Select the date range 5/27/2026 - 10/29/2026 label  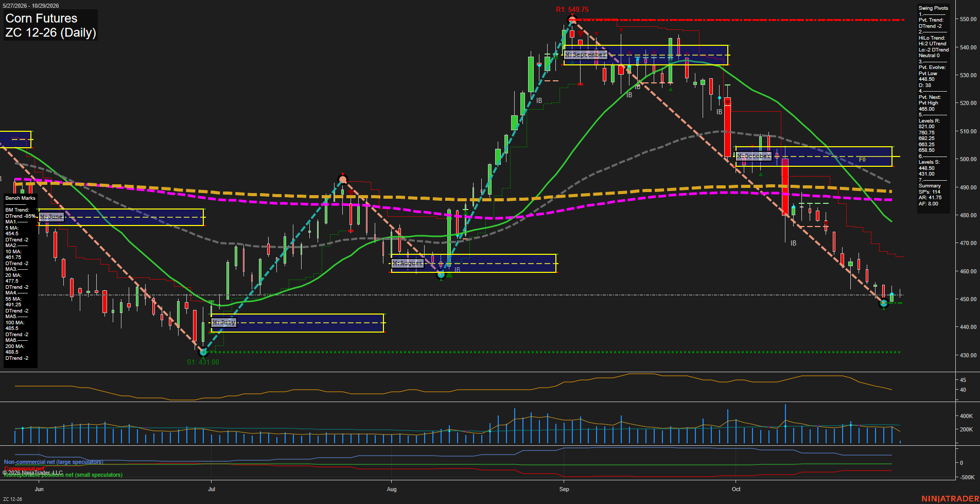(x=31, y=6)
